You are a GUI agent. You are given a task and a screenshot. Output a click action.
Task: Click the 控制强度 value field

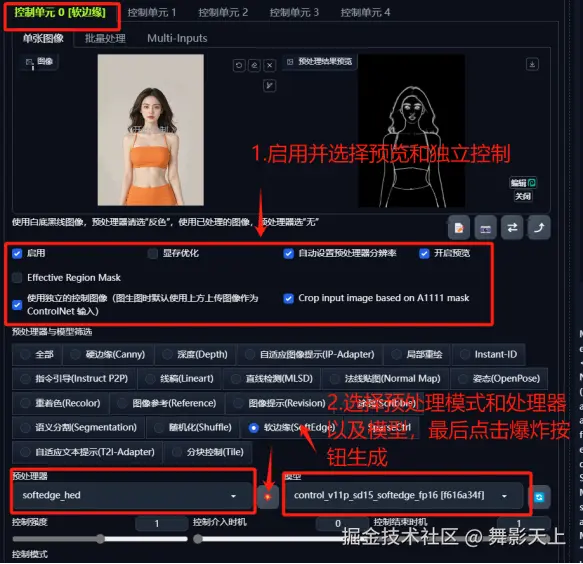[161, 523]
